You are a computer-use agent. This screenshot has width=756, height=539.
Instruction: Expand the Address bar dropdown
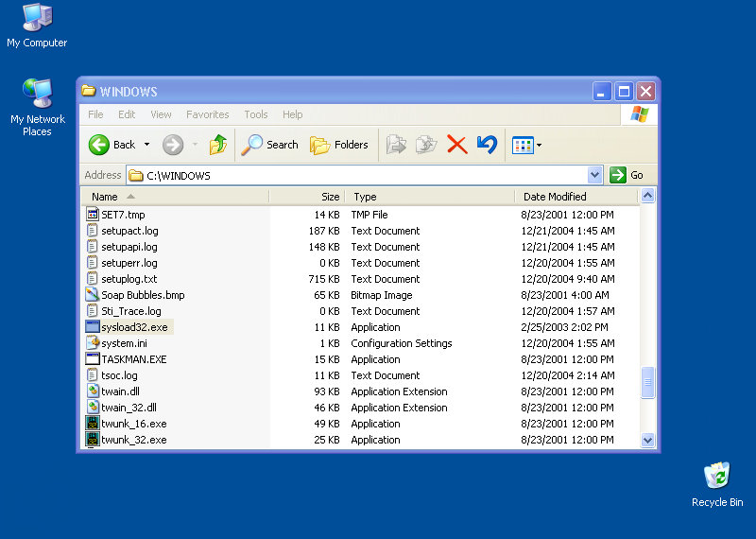tap(595, 175)
